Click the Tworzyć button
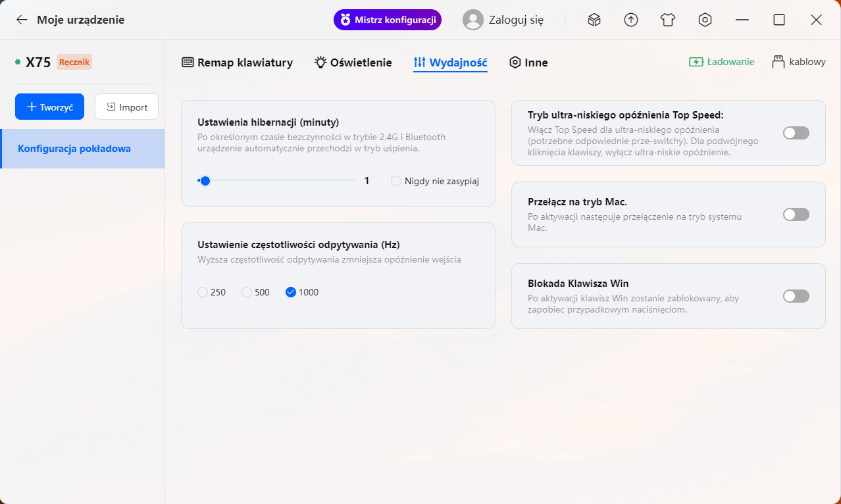 [49, 107]
